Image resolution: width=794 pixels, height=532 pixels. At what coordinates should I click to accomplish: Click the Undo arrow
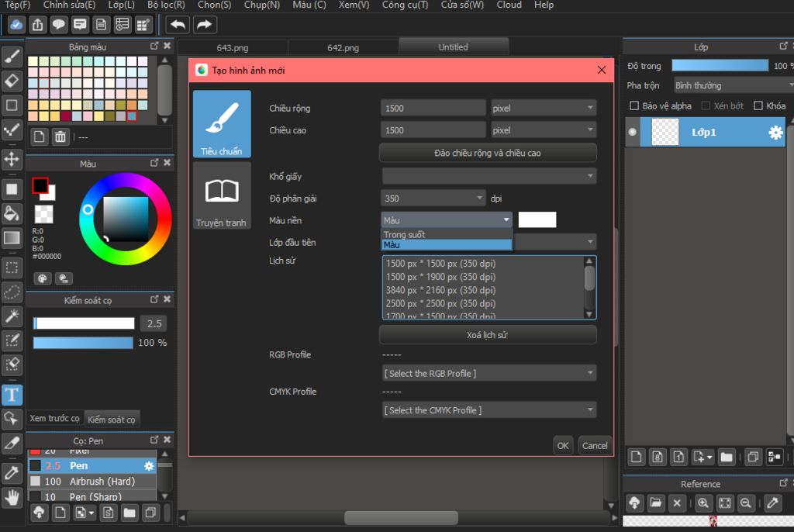click(178, 24)
